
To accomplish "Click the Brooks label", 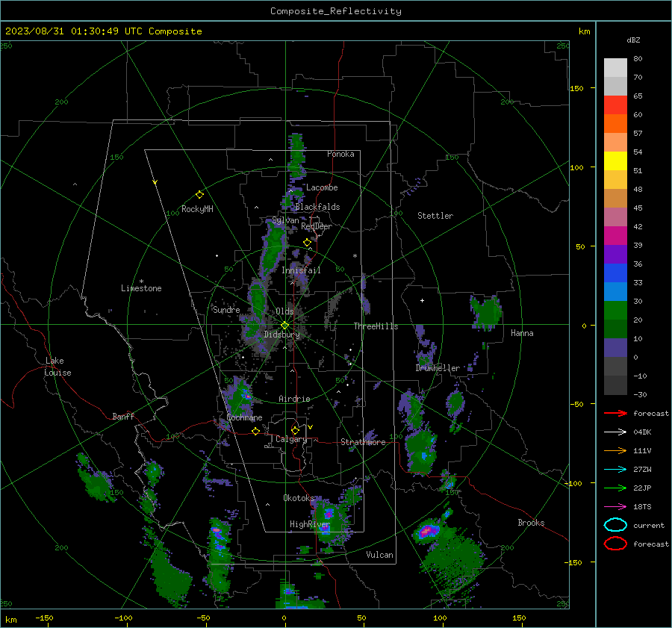I will tap(531, 523).
